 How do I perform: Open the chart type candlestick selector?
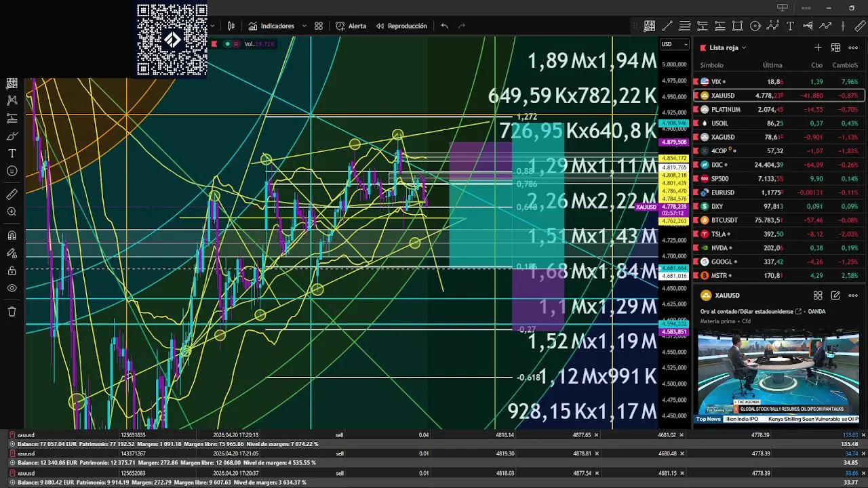pos(231,26)
